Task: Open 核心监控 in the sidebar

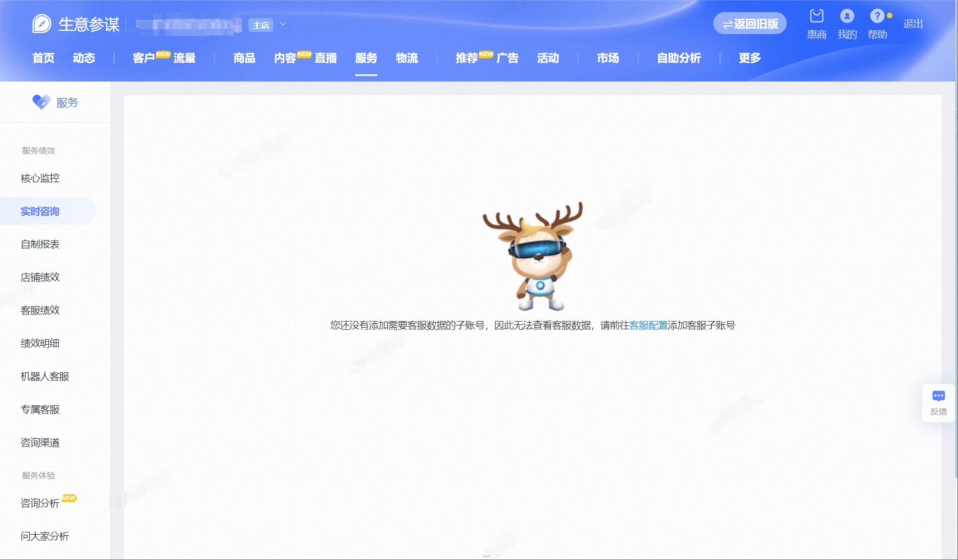Action: pos(40,178)
